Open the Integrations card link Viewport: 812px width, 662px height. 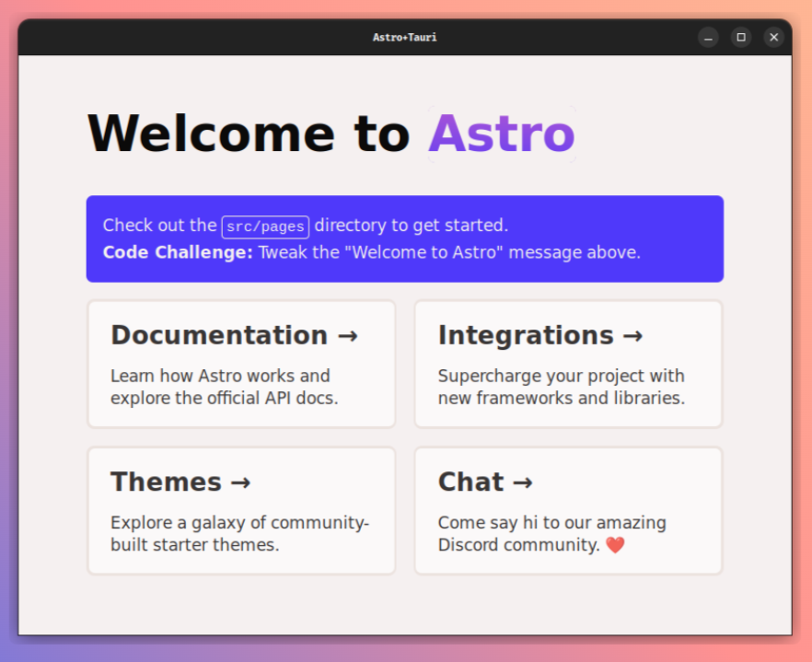tap(569, 364)
